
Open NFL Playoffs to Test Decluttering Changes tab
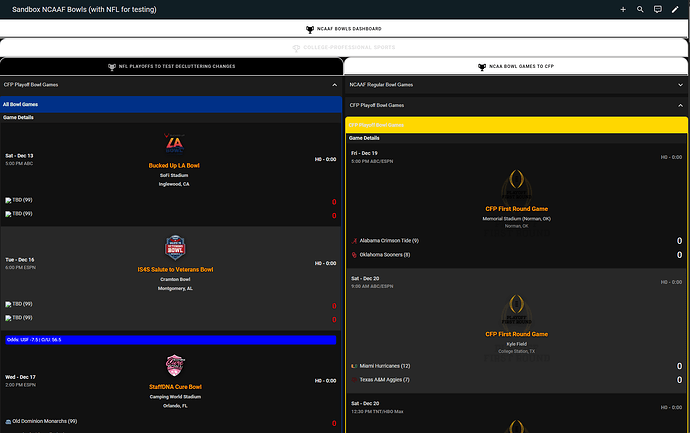(172, 66)
